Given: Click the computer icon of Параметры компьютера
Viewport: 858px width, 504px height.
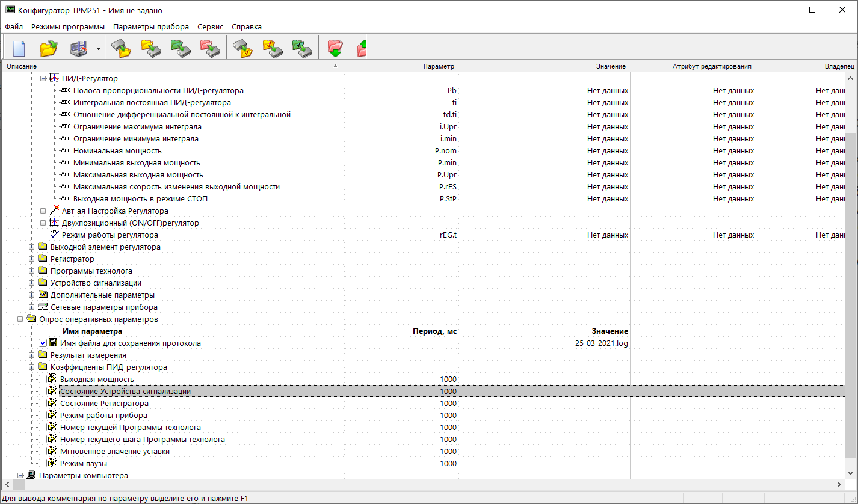Looking at the screenshot, I should point(31,475).
